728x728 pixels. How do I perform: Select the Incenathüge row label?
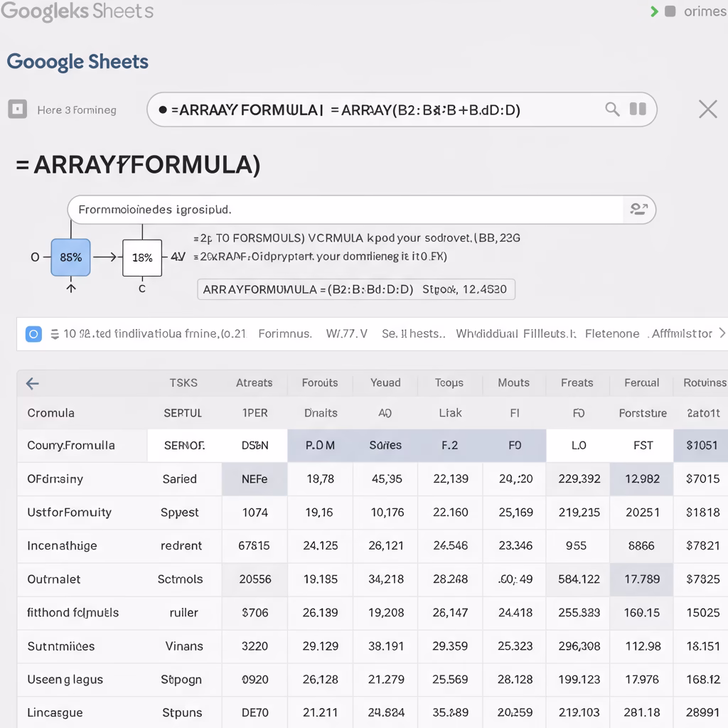(63, 546)
